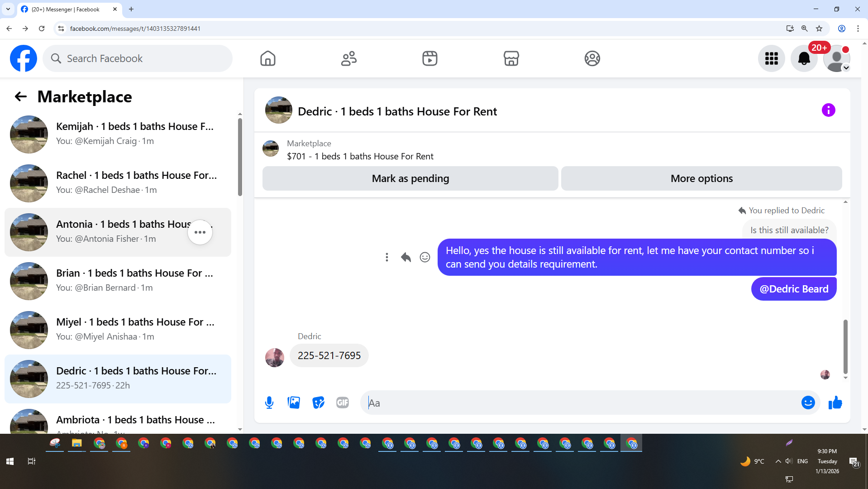Open the account profile menu
Screen dimensions: 868x489
tap(837, 58)
